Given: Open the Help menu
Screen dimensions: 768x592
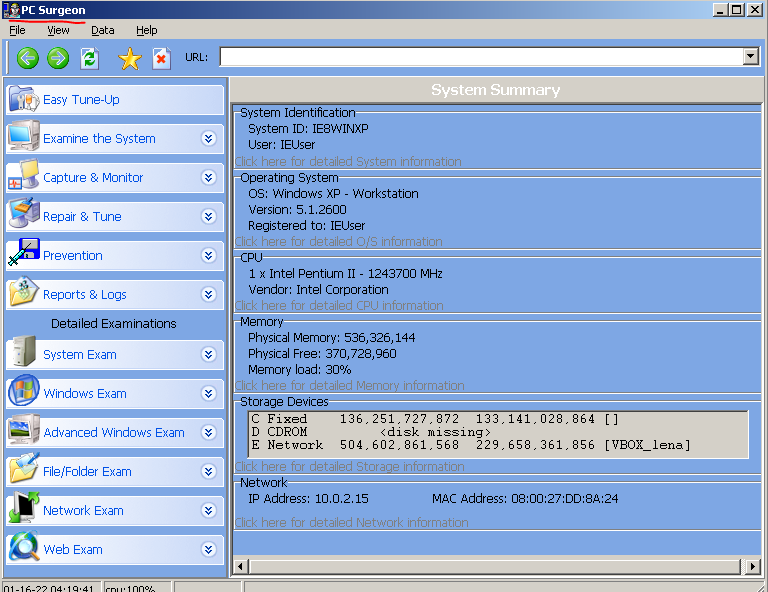Looking at the screenshot, I should [146, 30].
